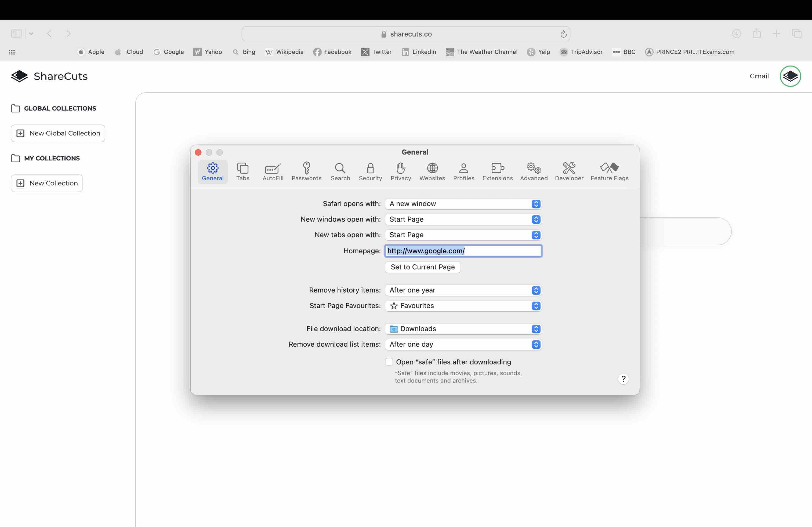Expand the Safari opens with dropdown
This screenshot has height=527, width=812.
point(463,204)
